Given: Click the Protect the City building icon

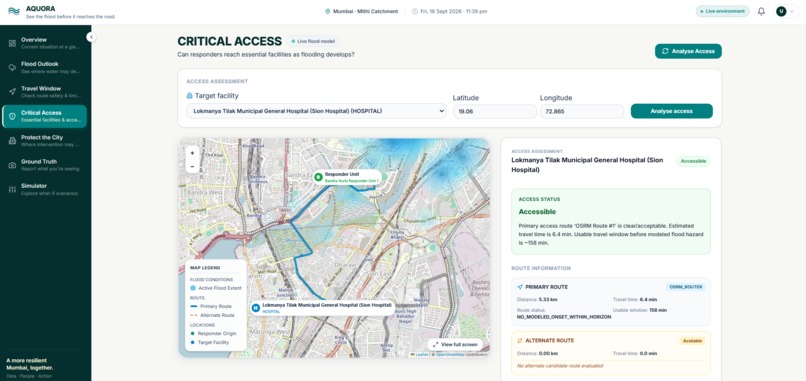Looking at the screenshot, I should tap(12, 141).
